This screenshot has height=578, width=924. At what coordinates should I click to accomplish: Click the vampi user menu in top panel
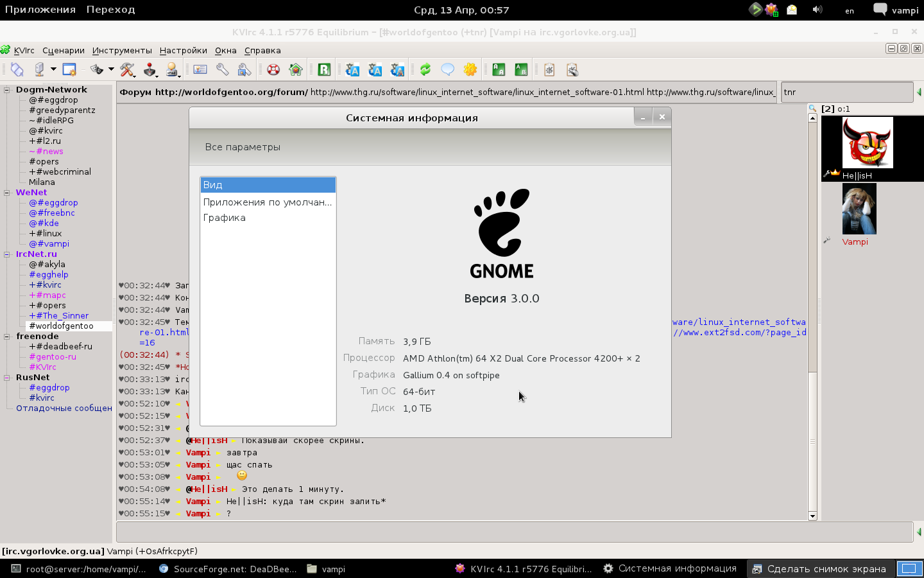coord(896,10)
